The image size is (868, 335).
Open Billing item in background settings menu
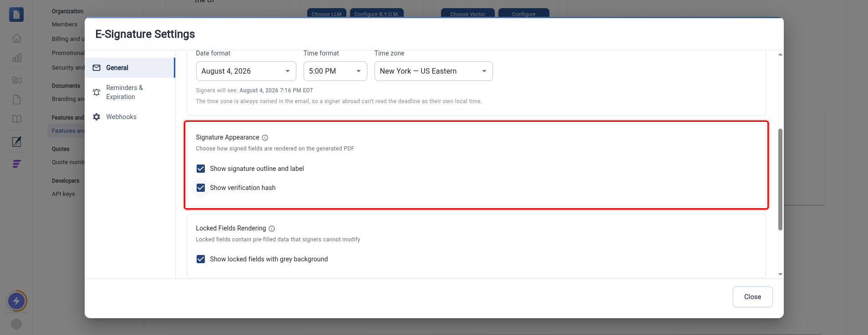click(68, 39)
